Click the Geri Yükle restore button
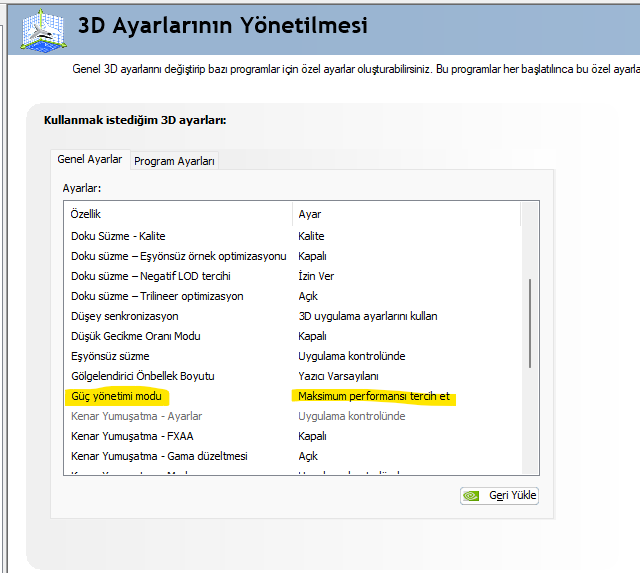Screen dimensions: 640x573 click(x=499, y=495)
